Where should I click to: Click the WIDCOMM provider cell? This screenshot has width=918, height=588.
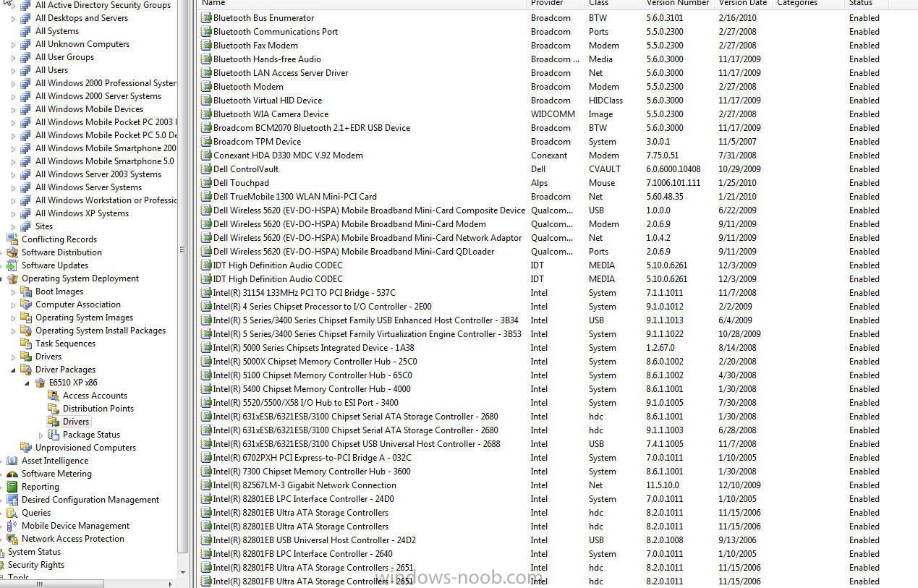553,114
